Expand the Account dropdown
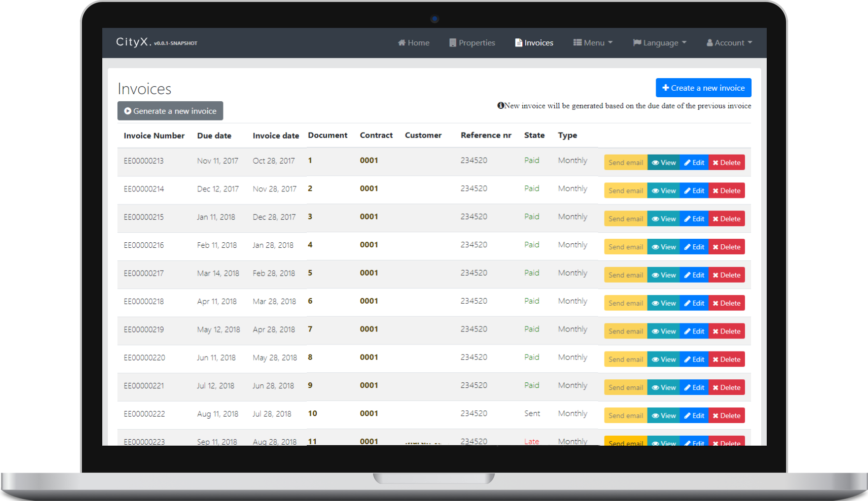Screen dimensions: 868x501 [729, 43]
